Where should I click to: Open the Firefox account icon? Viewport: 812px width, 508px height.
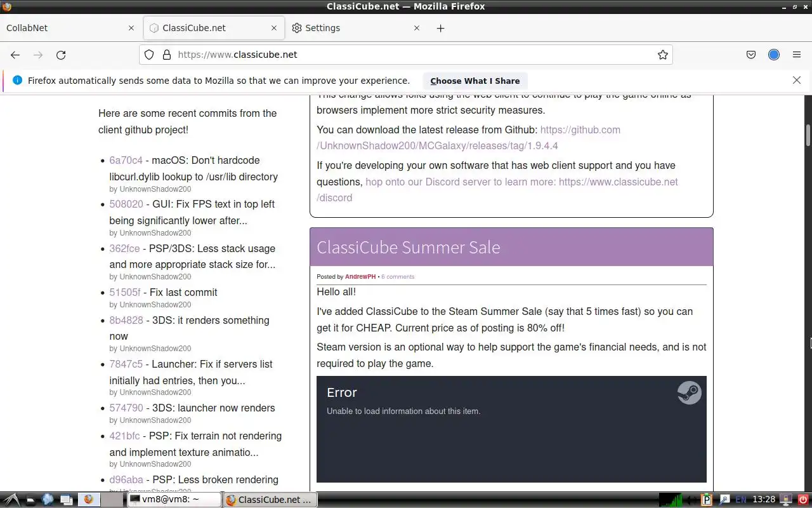pos(774,55)
